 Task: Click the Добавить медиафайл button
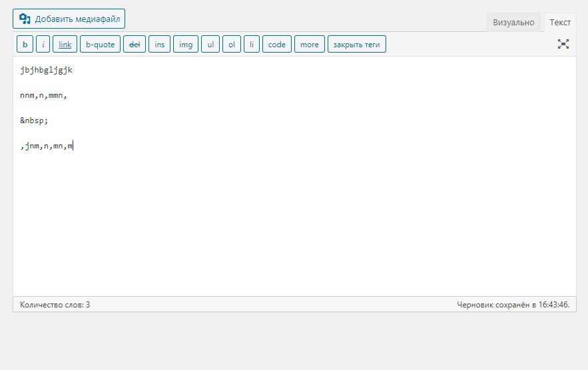(69, 19)
